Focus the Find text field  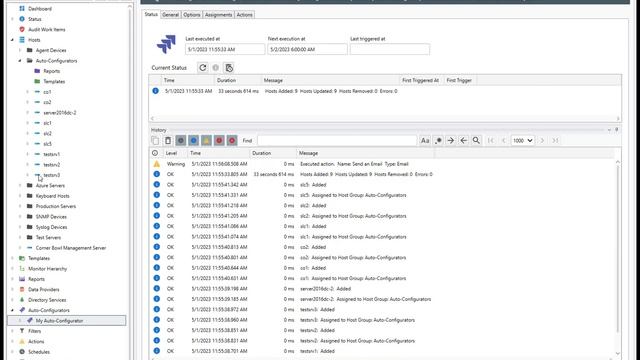coord(337,140)
